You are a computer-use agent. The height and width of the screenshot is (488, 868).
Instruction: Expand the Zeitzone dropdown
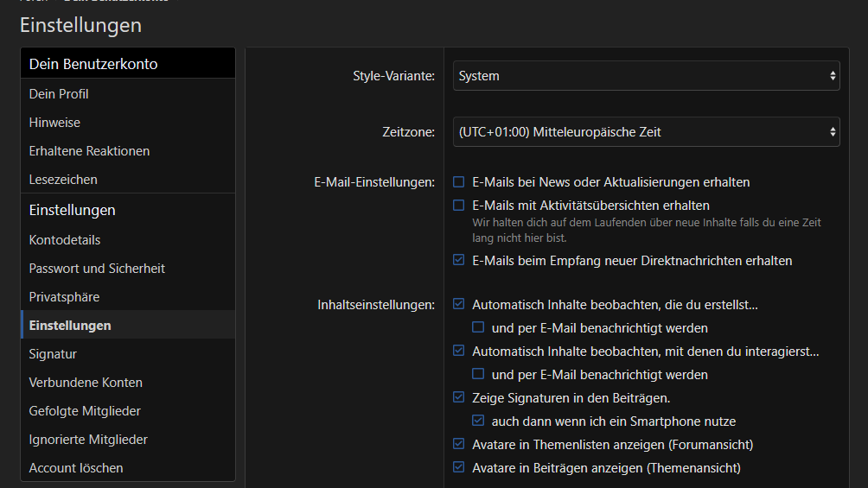[x=646, y=132]
